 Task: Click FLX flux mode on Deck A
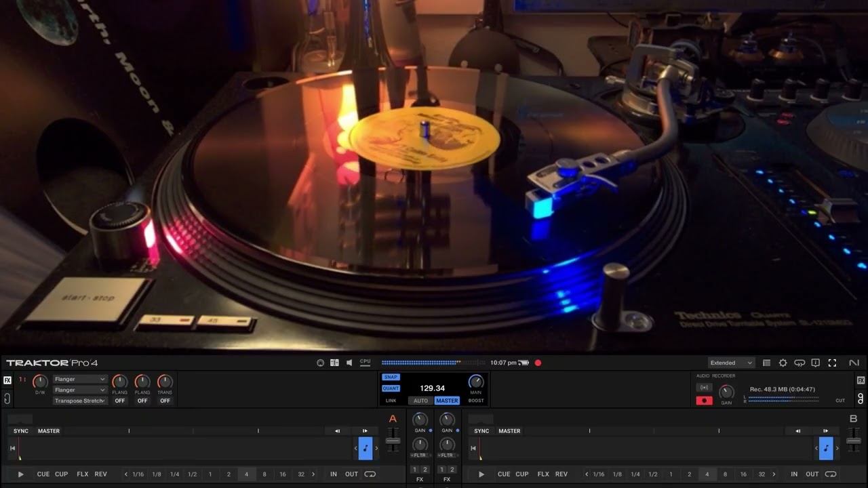click(x=83, y=474)
